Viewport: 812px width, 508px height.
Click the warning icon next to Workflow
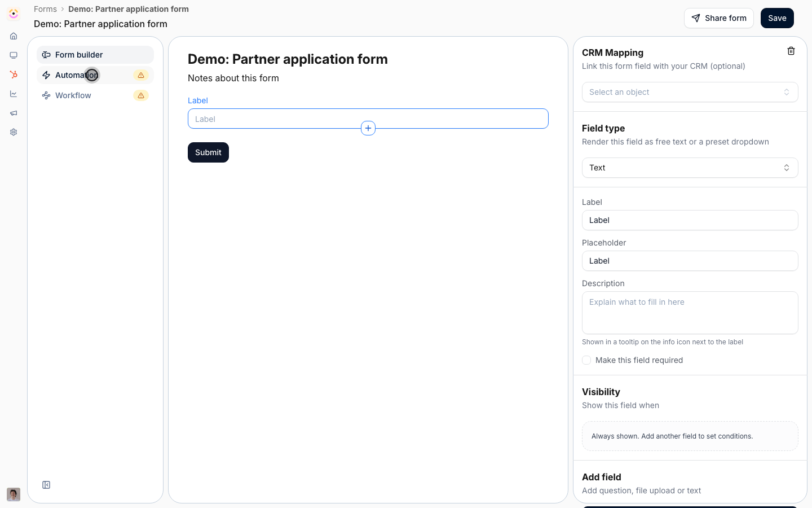(x=141, y=95)
